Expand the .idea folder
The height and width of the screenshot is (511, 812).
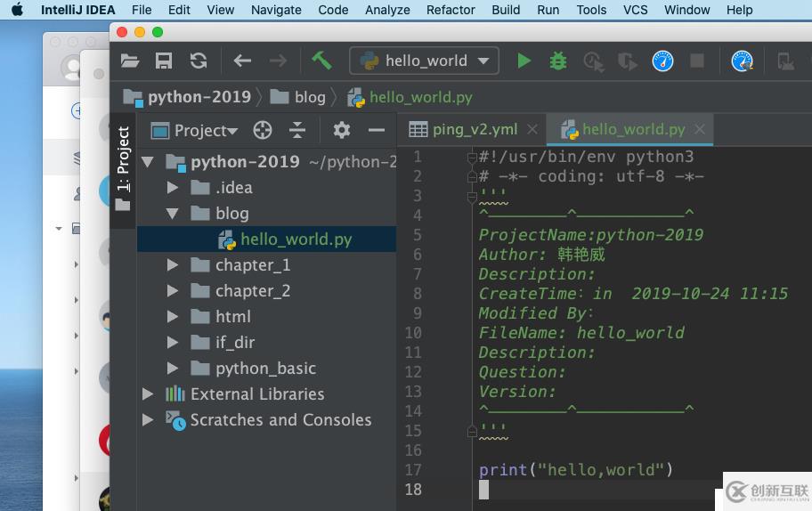coord(173,188)
